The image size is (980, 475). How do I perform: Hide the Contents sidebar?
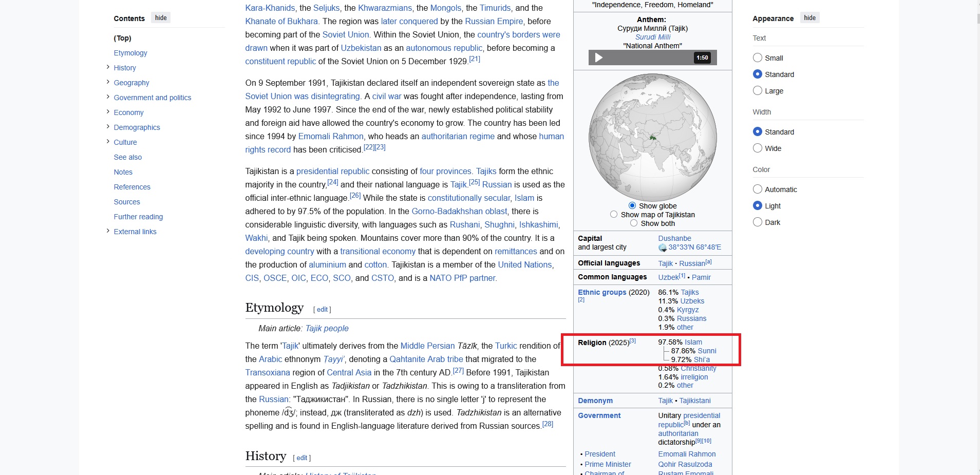click(161, 18)
